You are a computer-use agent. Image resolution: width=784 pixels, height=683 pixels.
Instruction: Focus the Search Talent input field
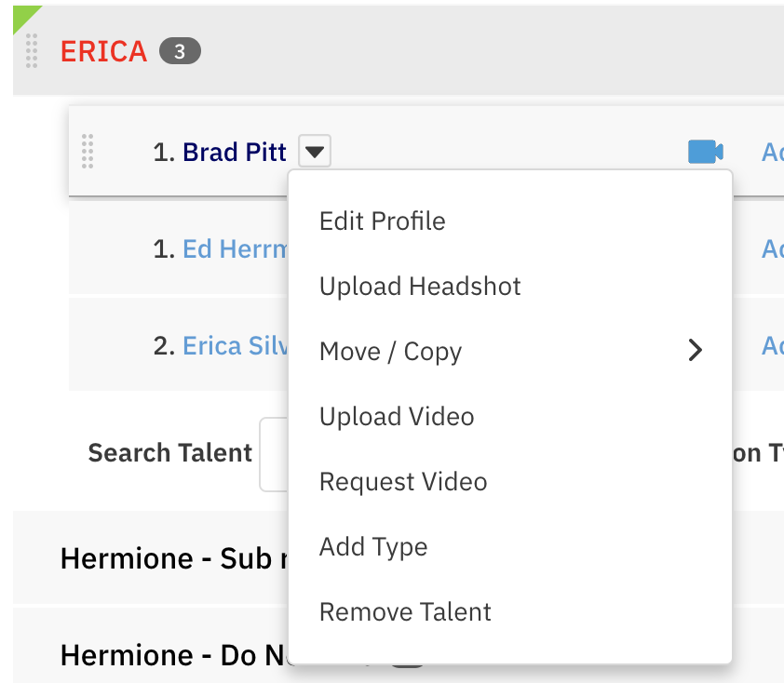(x=274, y=454)
